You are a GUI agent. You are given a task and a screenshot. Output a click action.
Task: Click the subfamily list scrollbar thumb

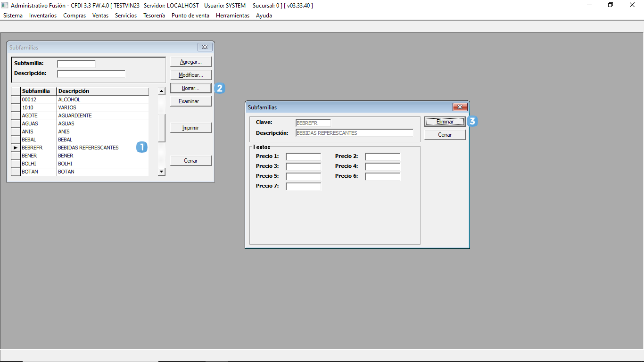point(162,128)
